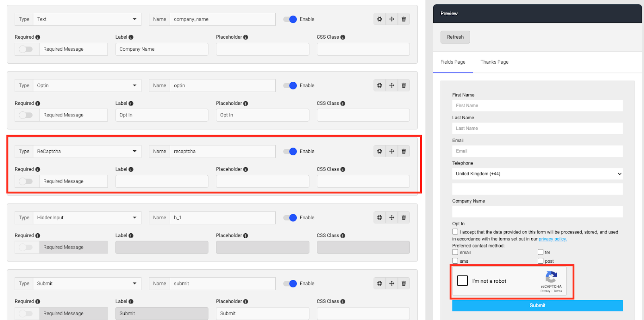Delete the optin field with trash icon

(404, 85)
